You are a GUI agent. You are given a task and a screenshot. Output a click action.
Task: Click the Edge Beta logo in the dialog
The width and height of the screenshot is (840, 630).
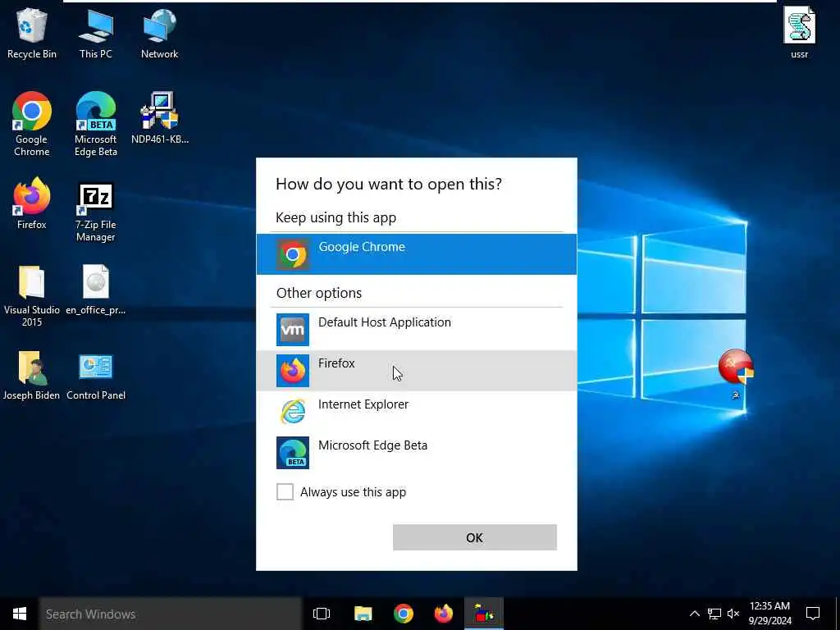pyautogui.click(x=293, y=453)
